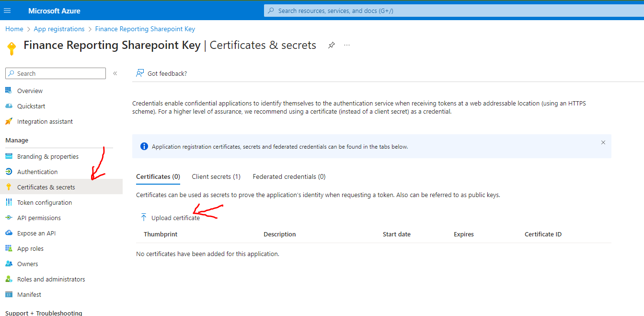Screen dimensions: 644x316
Task: Click the Roles and administrators icon
Action: 9,279
